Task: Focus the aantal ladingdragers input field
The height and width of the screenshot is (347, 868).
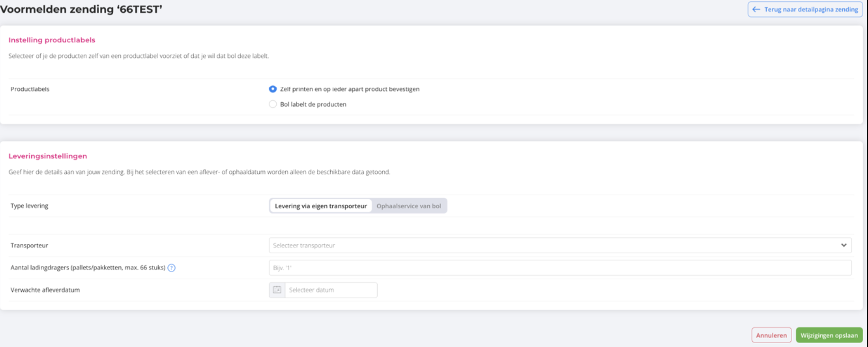Action: 559,268
